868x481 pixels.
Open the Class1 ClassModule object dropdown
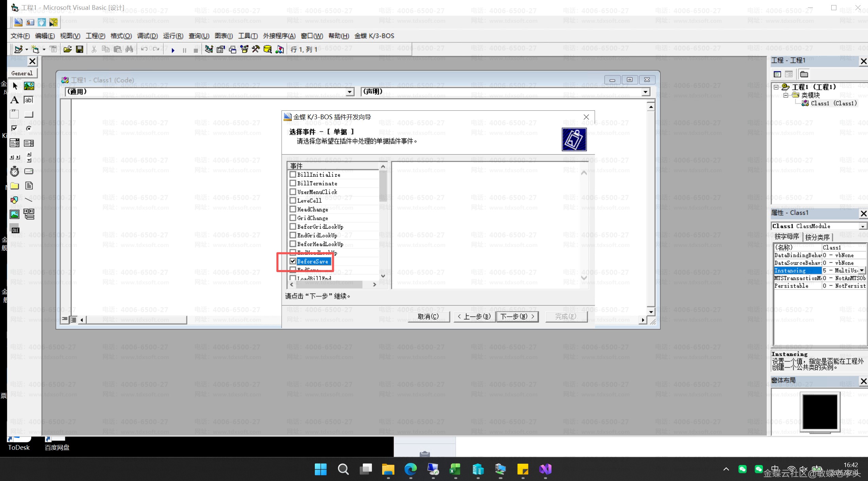[863, 226]
